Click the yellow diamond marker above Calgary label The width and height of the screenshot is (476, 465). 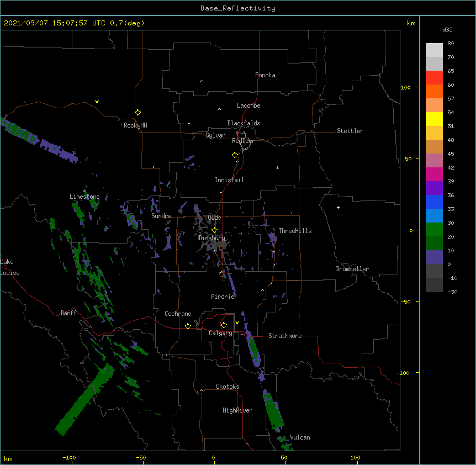coord(224,325)
